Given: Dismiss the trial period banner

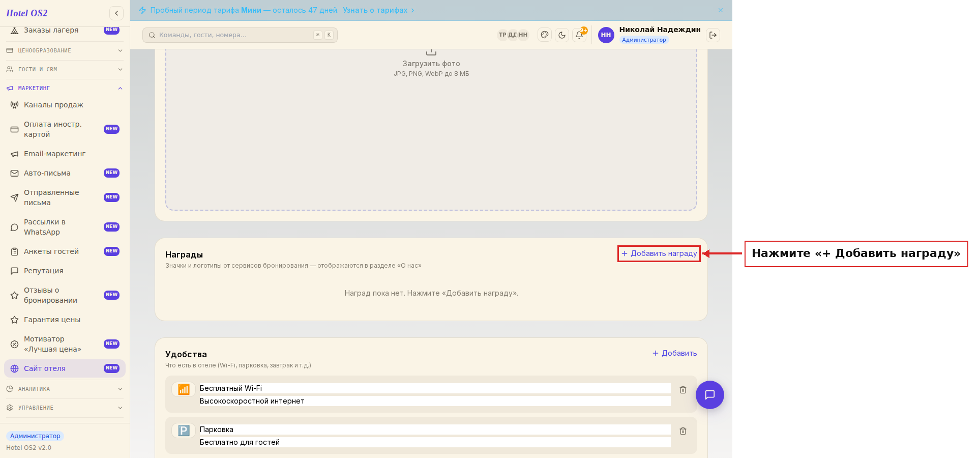Looking at the screenshot, I should tap(721, 10).
